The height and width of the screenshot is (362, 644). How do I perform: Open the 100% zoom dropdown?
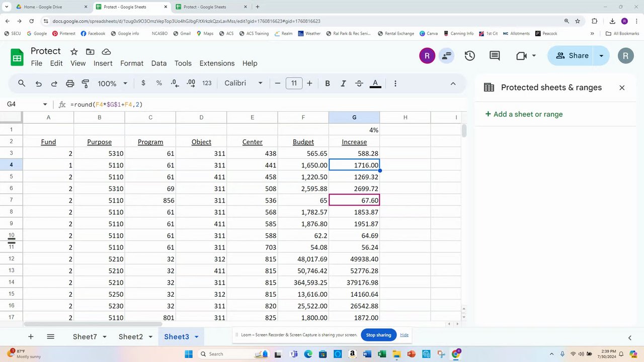click(112, 83)
